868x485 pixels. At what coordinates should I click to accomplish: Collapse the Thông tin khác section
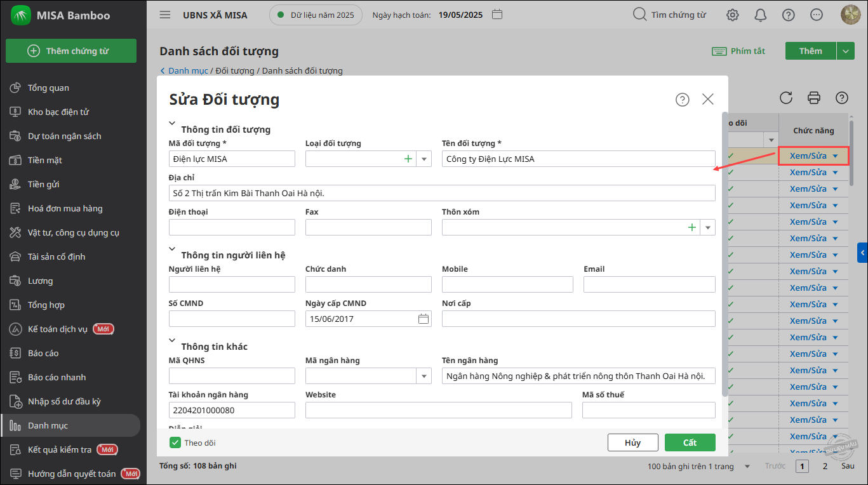pyautogui.click(x=172, y=342)
